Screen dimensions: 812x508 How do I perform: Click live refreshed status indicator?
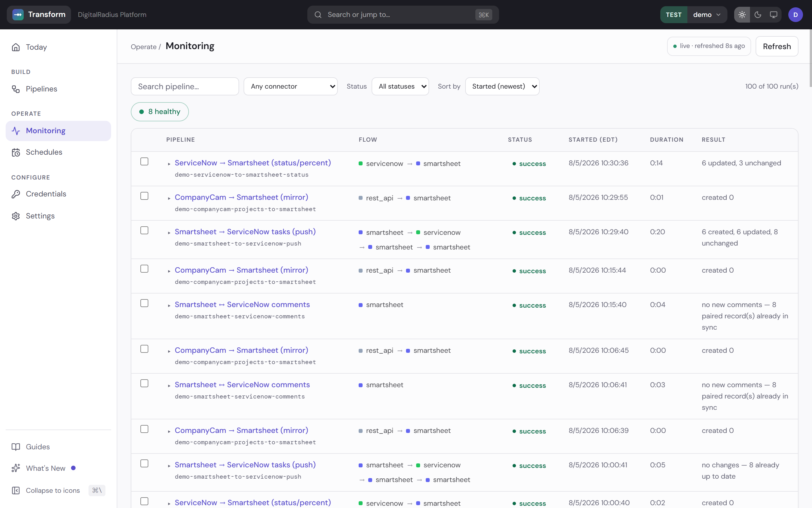coord(709,46)
